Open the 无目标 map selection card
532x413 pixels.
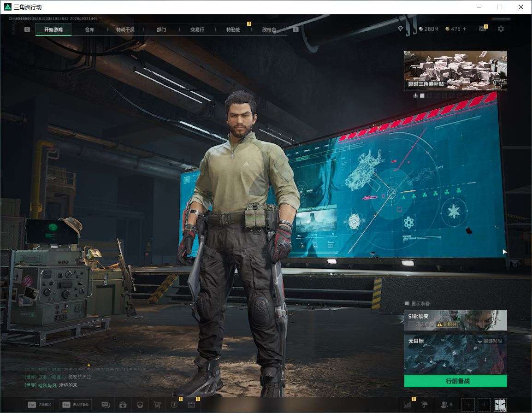(455, 354)
